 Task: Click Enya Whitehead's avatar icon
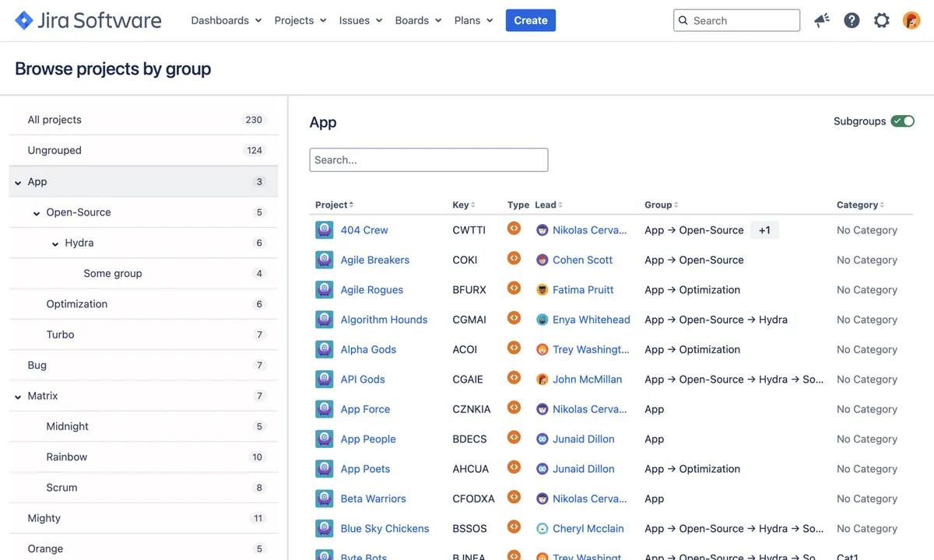(542, 320)
